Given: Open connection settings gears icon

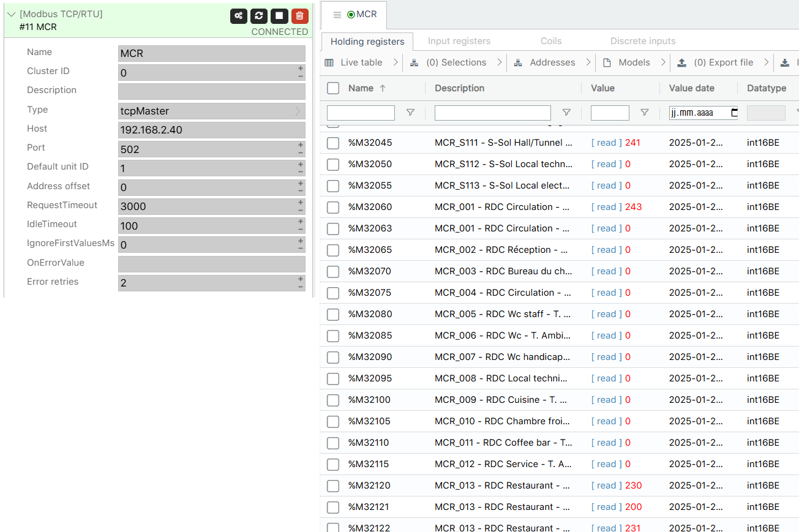Looking at the screenshot, I should 239,17.
